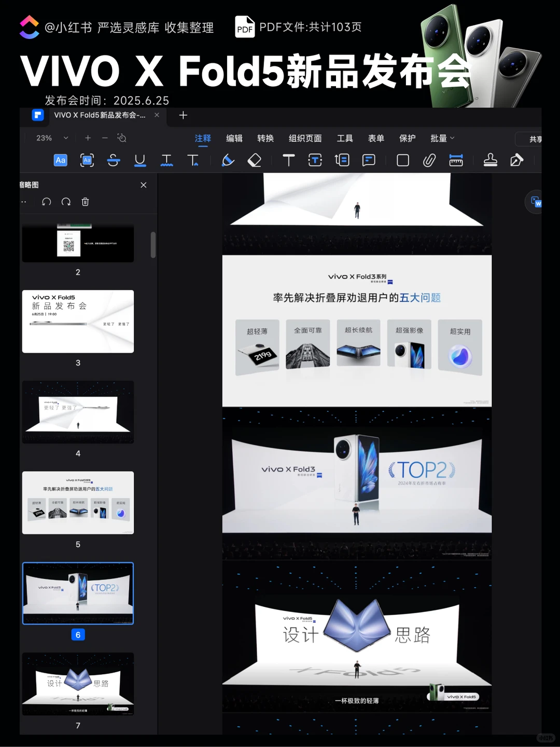Select the eraser tool

coord(254,160)
